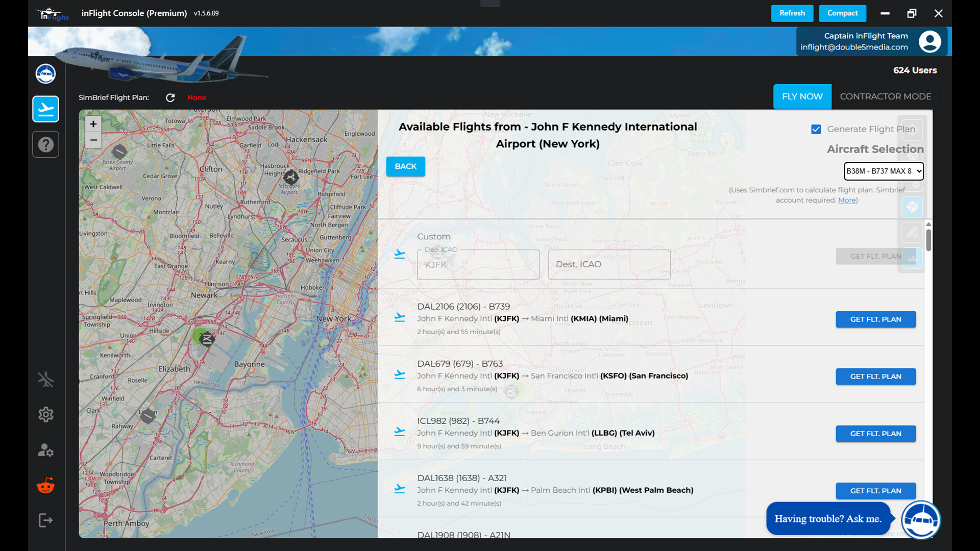This screenshot has width=980, height=551.
Task: Zoom in on the map with plus control
Action: coord(93,123)
